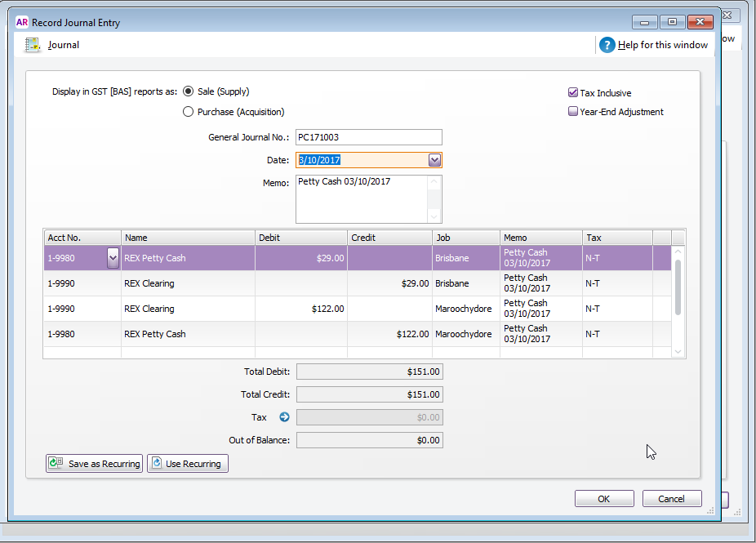Click the Debit column header
The width and height of the screenshot is (756, 543).
(x=301, y=238)
